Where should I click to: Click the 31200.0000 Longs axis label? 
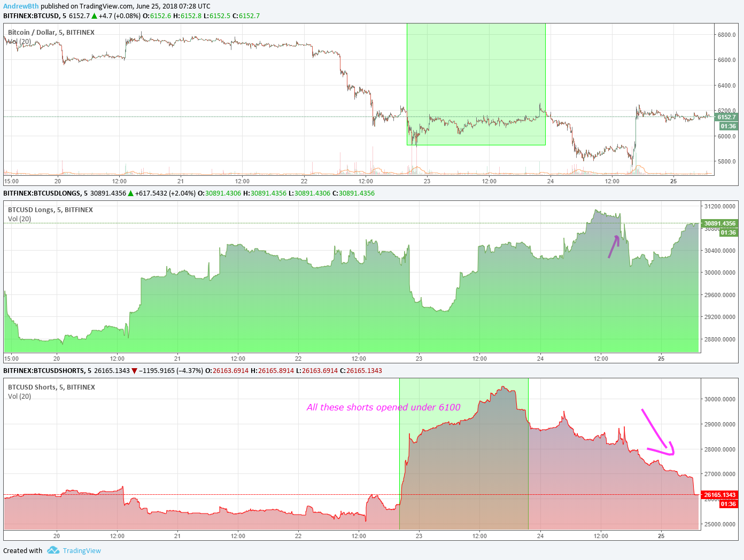pyautogui.click(x=720, y=206)
